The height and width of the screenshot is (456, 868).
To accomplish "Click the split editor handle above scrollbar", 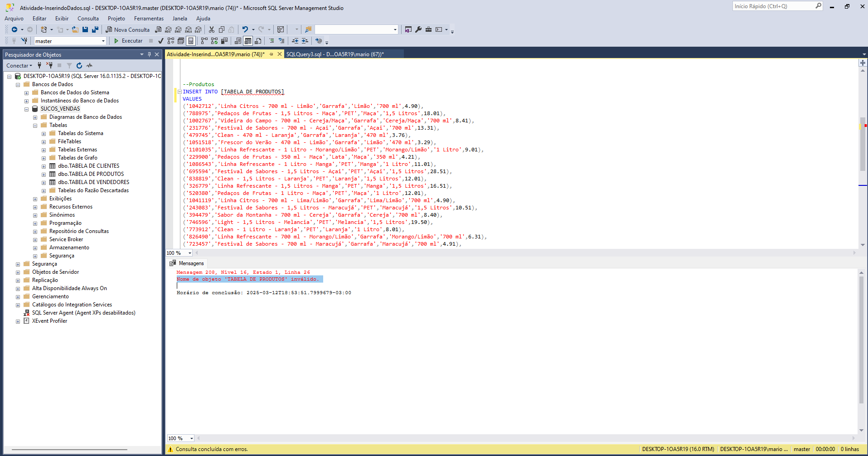I will (863, 63).
